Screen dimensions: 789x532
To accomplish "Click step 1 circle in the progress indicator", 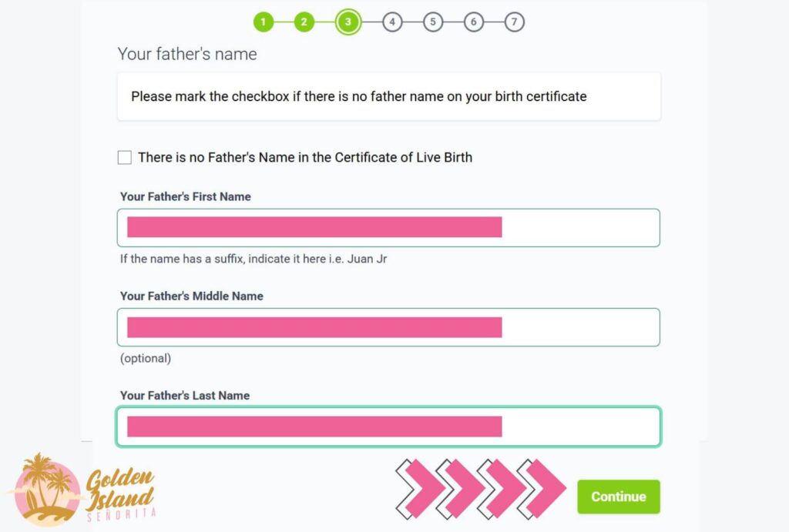I will [x=264, y=22].
